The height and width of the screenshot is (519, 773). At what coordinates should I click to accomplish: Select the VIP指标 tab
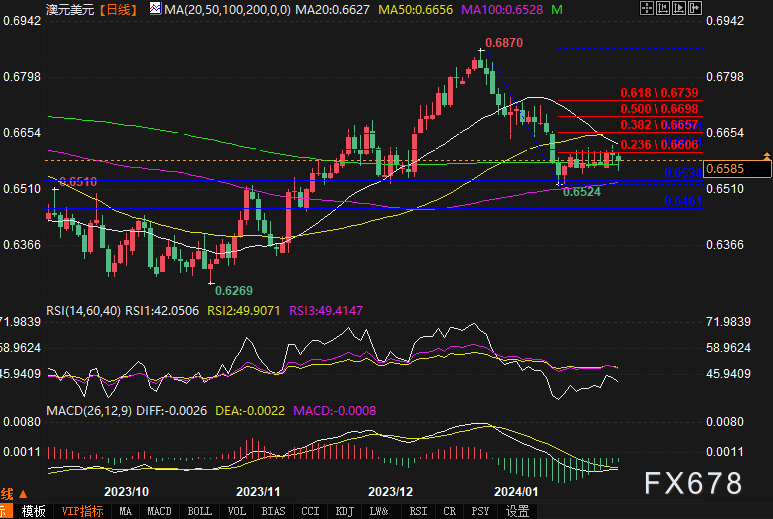click(83, 511)
